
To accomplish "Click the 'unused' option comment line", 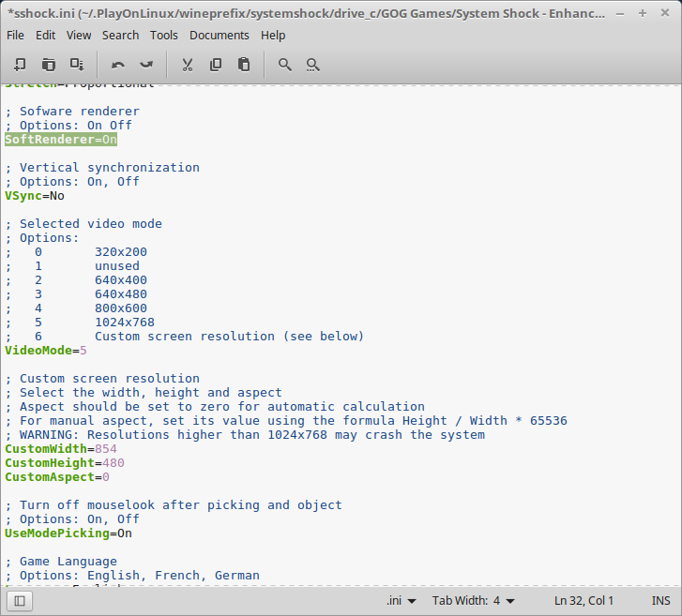I will tap(72, 266).
